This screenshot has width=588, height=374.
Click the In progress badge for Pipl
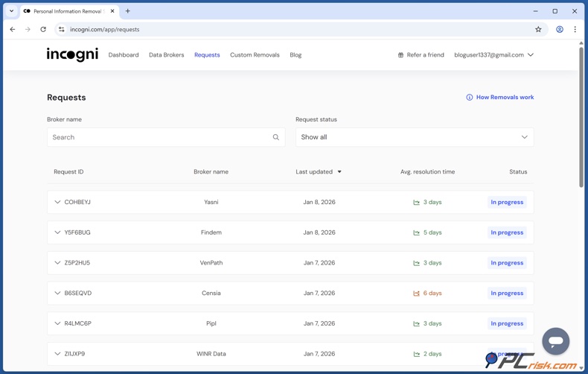click(x=507, y=323)
